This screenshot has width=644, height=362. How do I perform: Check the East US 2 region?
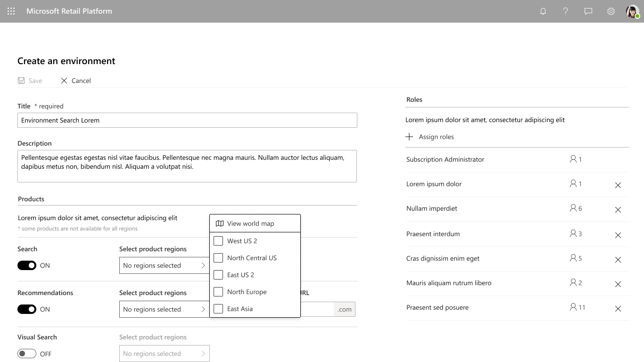click(x=218, y=275)
